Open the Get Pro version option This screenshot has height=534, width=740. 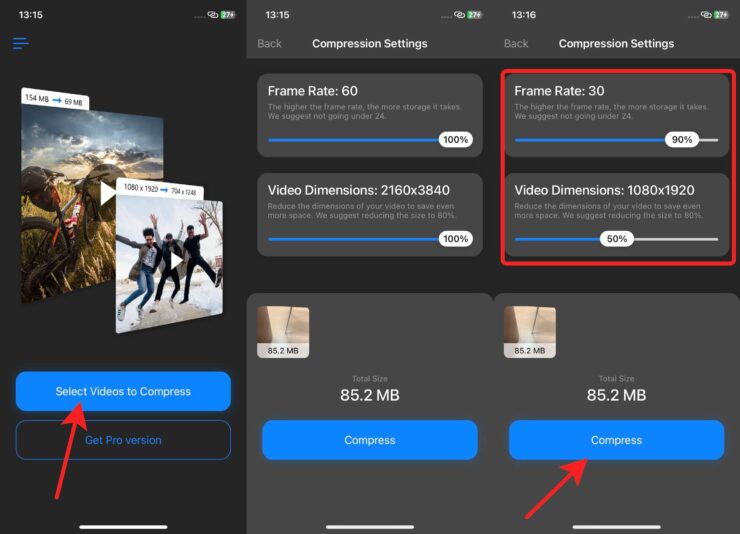[x=123, y=440]
